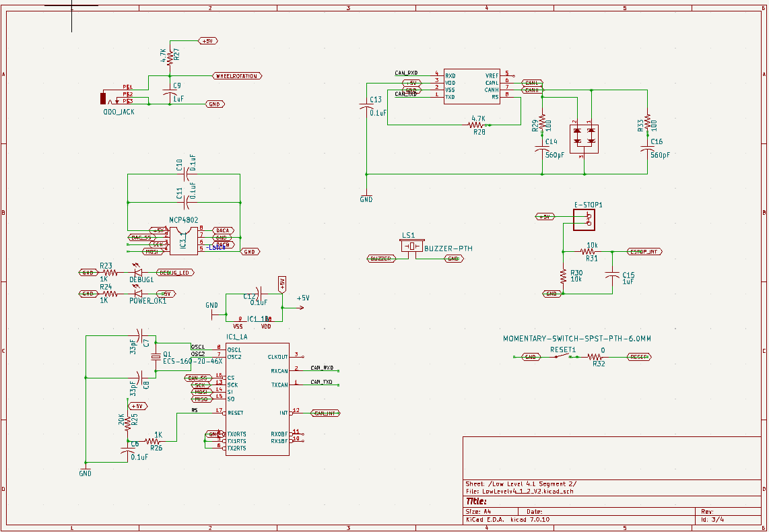Click the POWER_OK1 LED symbol
Screen dimensions: 769x532
(138, 294)
